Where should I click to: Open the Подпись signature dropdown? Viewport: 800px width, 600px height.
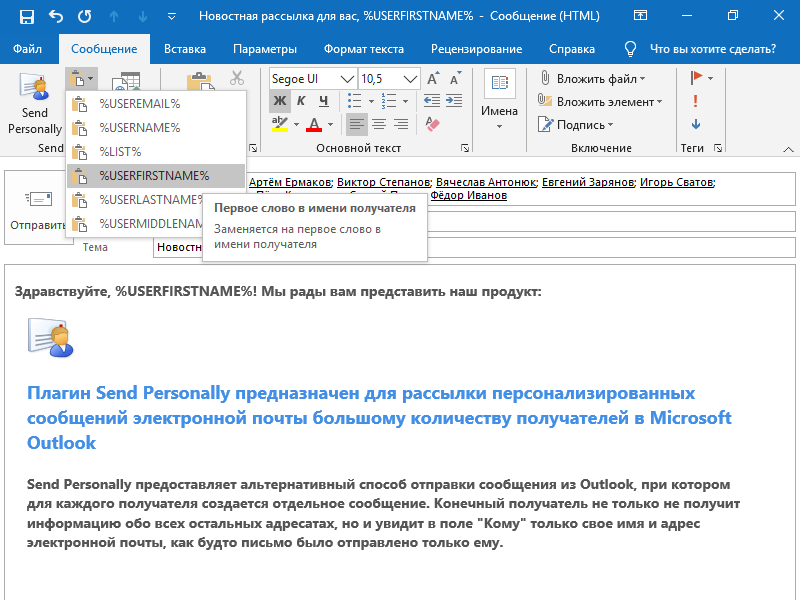tap(581, 125)
